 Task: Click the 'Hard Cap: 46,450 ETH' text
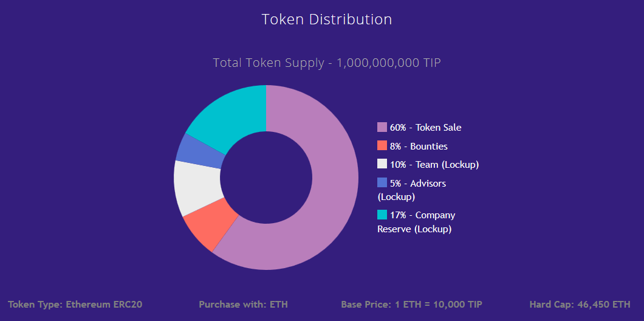580,305
